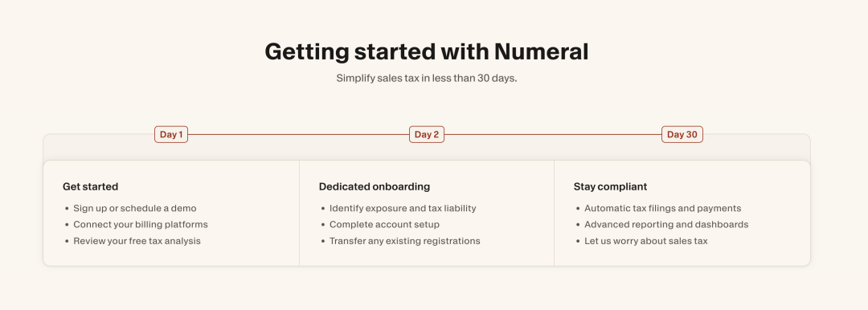Screen dimensions: 868x310
Task: Select Transfer any existing registrations item
Action: click(404, 242)
